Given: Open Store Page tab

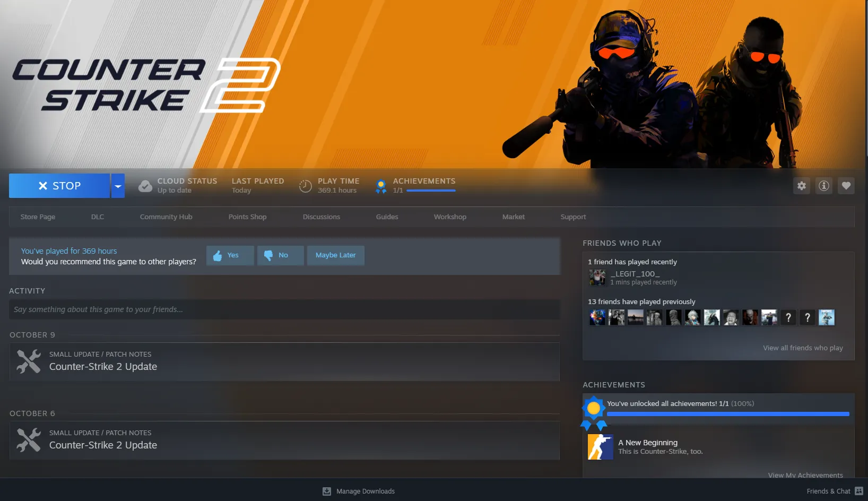Looking at the screenshot, I should pyautogui.click(x=38, y=217).
